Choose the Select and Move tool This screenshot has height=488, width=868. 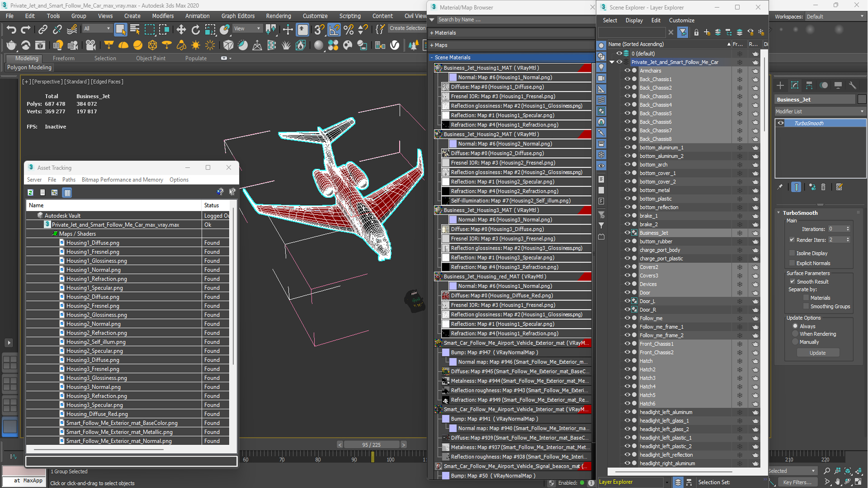pyautogui.click(x=181, y=30)
